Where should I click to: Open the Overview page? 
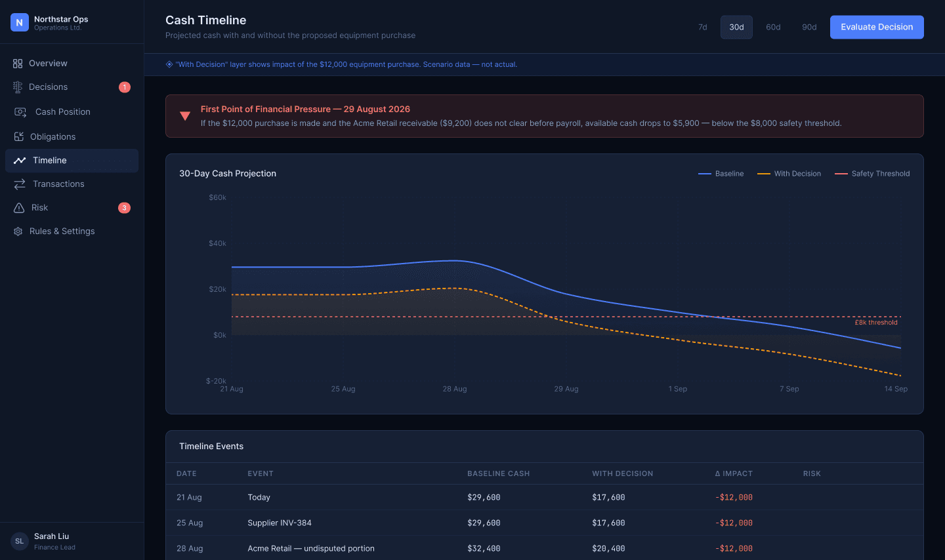click(x=72, y=64)
